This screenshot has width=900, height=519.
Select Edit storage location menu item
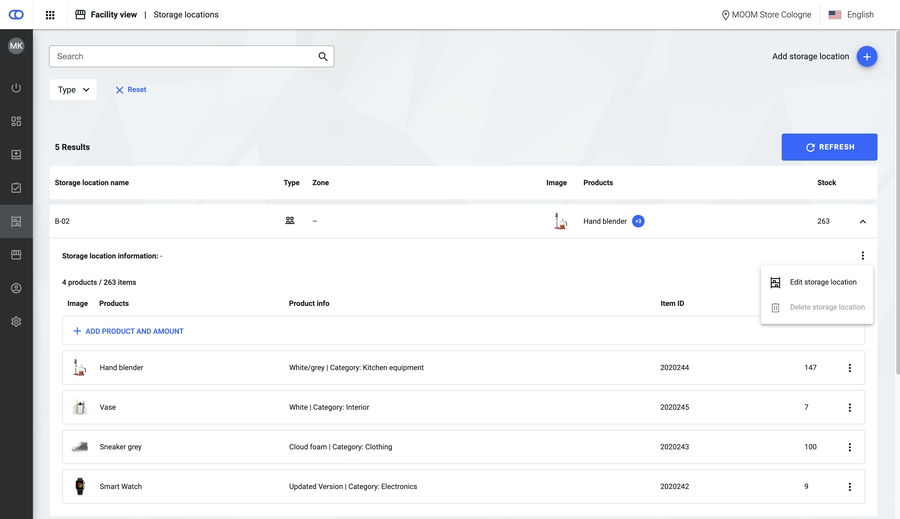[x=822, y=282]
